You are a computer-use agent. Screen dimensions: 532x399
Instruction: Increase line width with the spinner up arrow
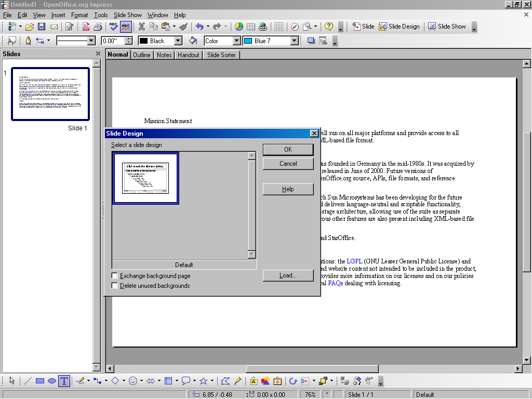(128, 38)
